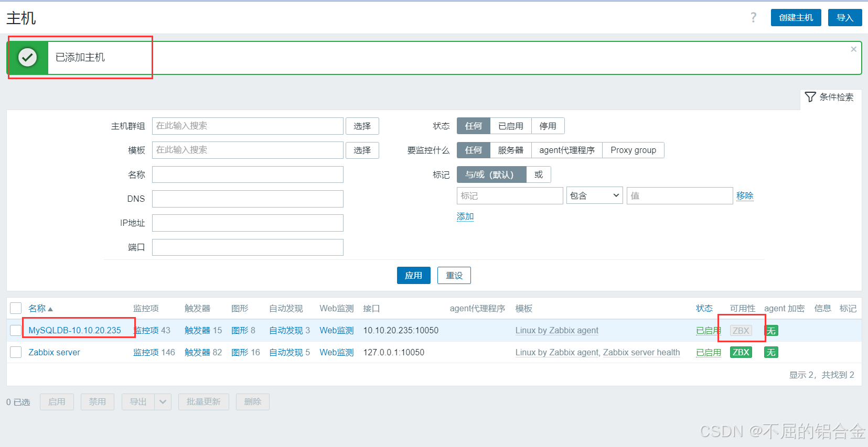Open host Zabbix server
This screenshot has width=868, height=447.
click(54, 352)
